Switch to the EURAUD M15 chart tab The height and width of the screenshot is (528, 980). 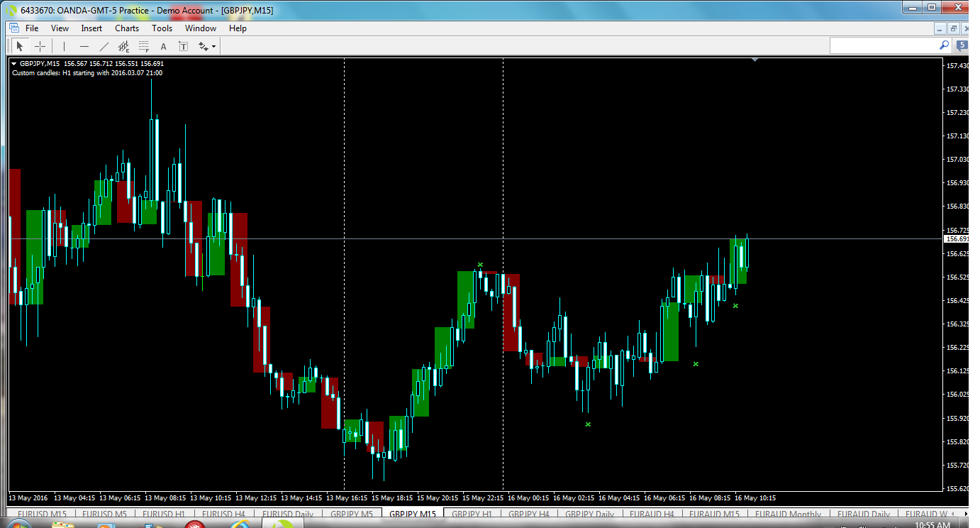point(714,515)
